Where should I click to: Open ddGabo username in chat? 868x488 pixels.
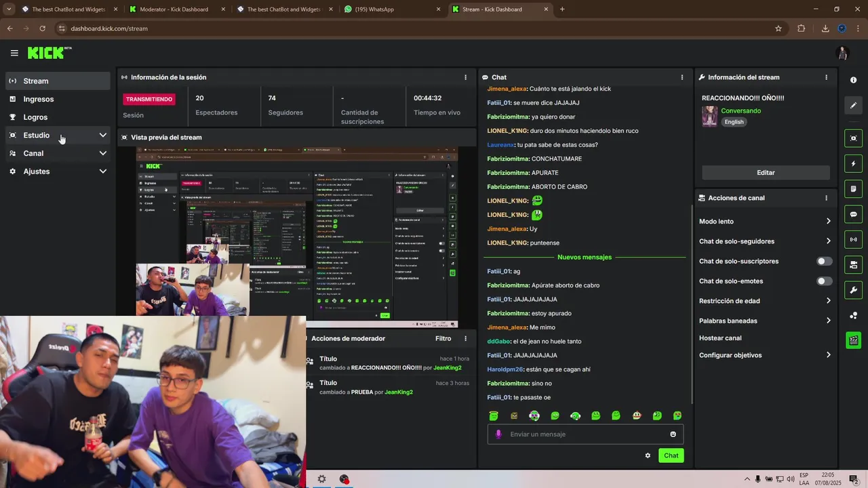point(498,342)
